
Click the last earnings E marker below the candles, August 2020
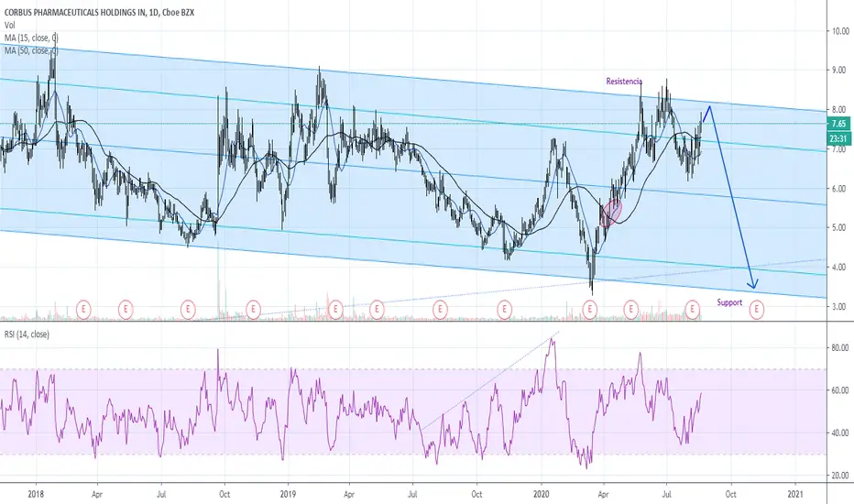[x=693, y=310]
